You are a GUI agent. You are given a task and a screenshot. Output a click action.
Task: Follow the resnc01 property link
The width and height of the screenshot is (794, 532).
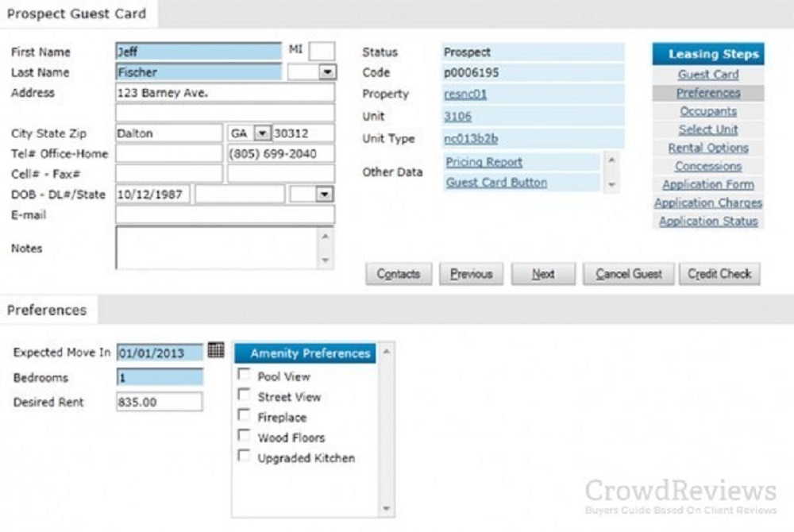pos(465,94)
